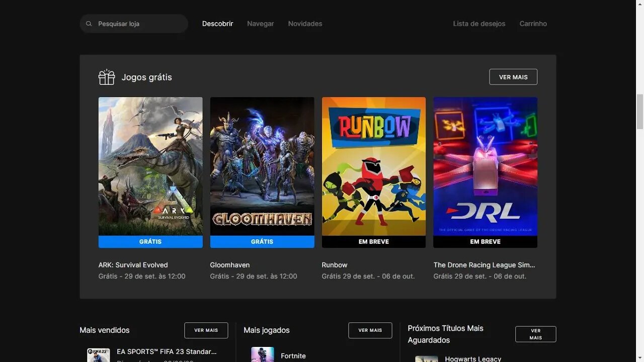The width and height of the screenshot is (644, 362).
Task: Click the Mais vendidos heading
Action: click(105, 330)
